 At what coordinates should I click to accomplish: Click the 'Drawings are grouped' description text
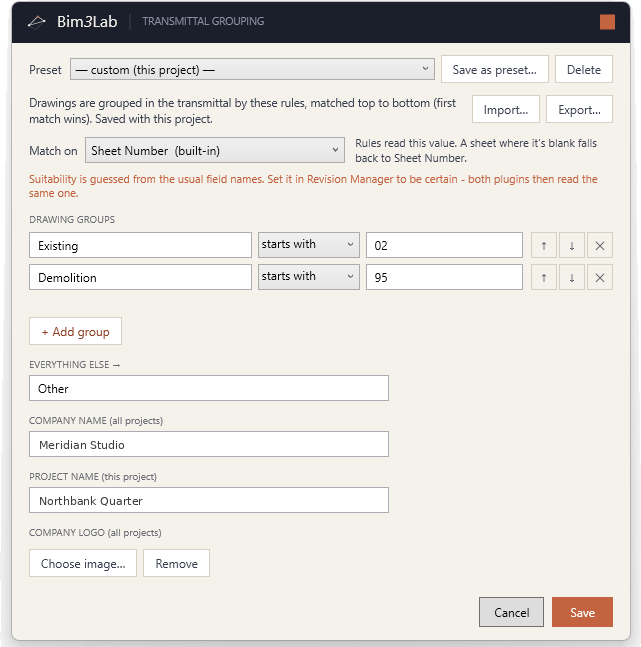(x=242, y=111)
